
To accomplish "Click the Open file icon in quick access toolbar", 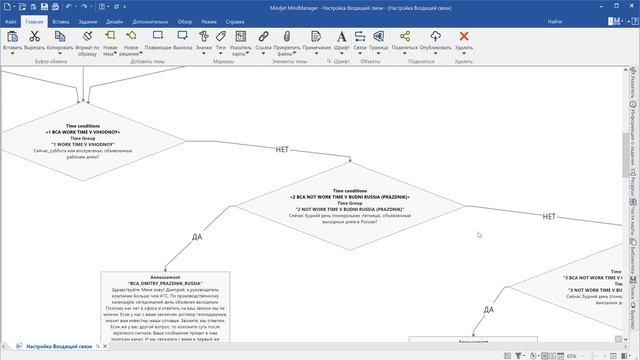I will tap(22, 7).
